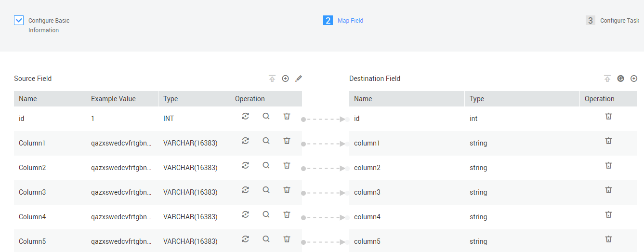
Task: Click the VARCHAR(16383) type of Column4
Action: click(190, 217)
